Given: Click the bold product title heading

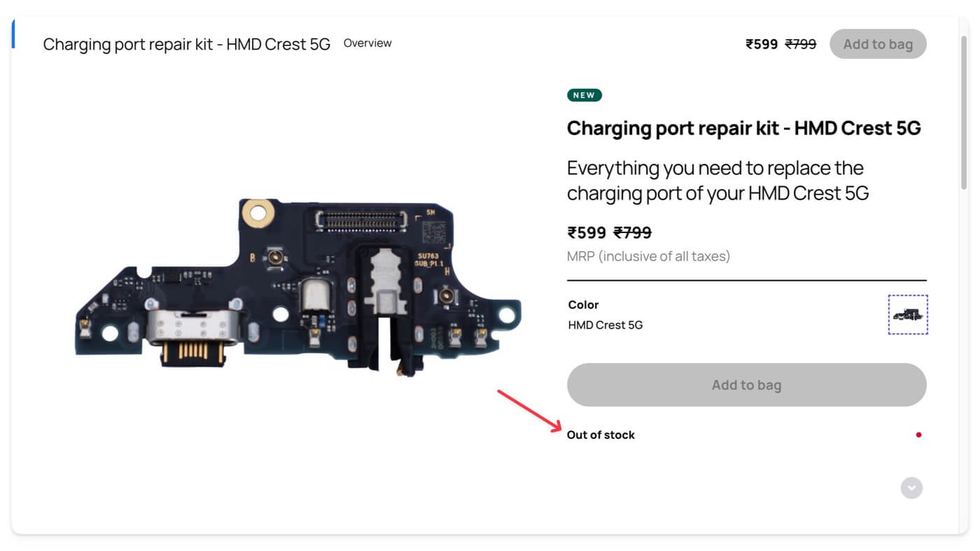Looking at the screenshot, I should (743, 128).
